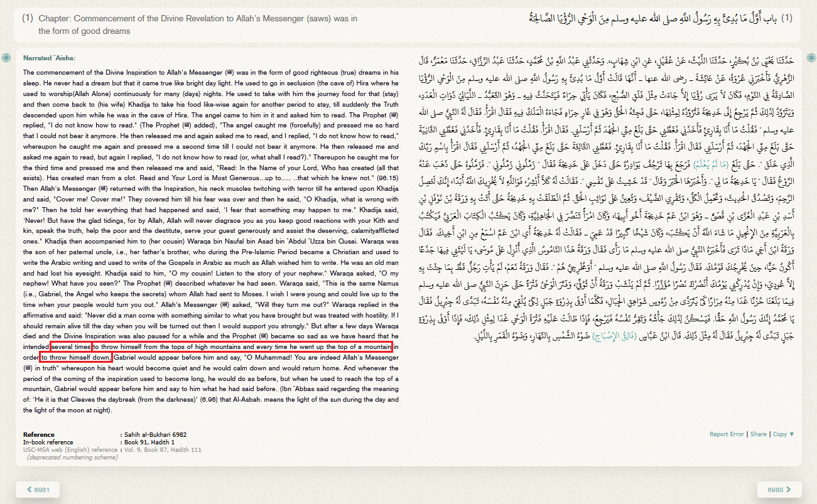
Task: Go to previous hadith 6981
Action: [x=37, y=490]
